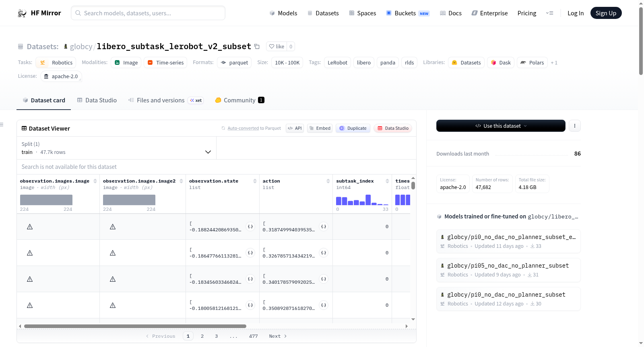Viewport: 644px width, 347px height.
Task: Select the Robotics task tag
Action: [x=56, y=62]
